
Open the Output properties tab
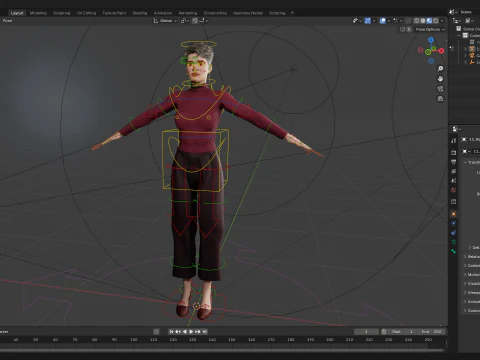453,162
